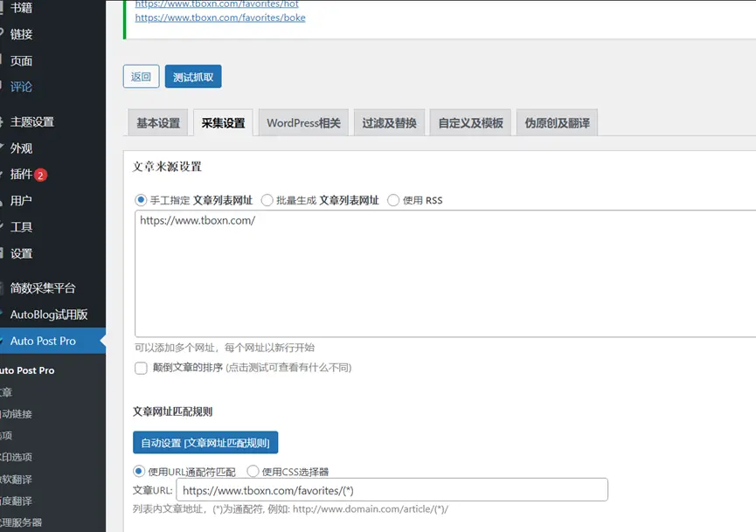Click the hint 可以添加多个网址，每个网址以新行开始
The image size is (756, 532).
click(x=225, y=348)
